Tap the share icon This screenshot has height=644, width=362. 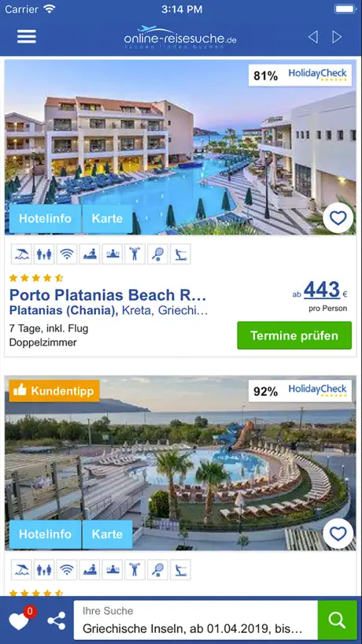[56, 620]
